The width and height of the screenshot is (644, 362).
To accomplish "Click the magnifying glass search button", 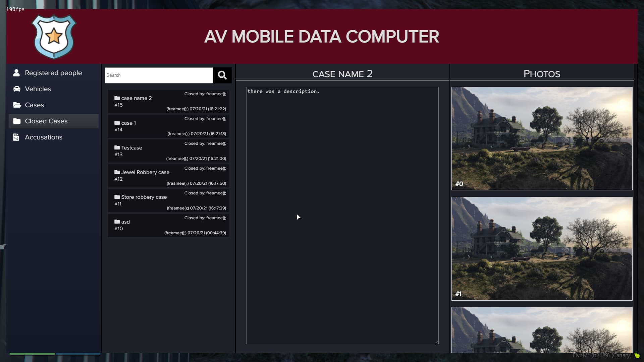I will coord(222,75).
